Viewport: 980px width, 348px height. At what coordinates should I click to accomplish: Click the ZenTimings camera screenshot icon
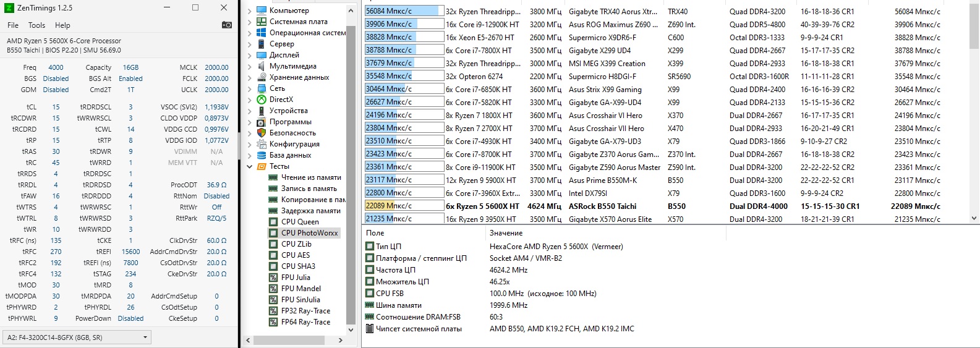(x=226, y=25)
